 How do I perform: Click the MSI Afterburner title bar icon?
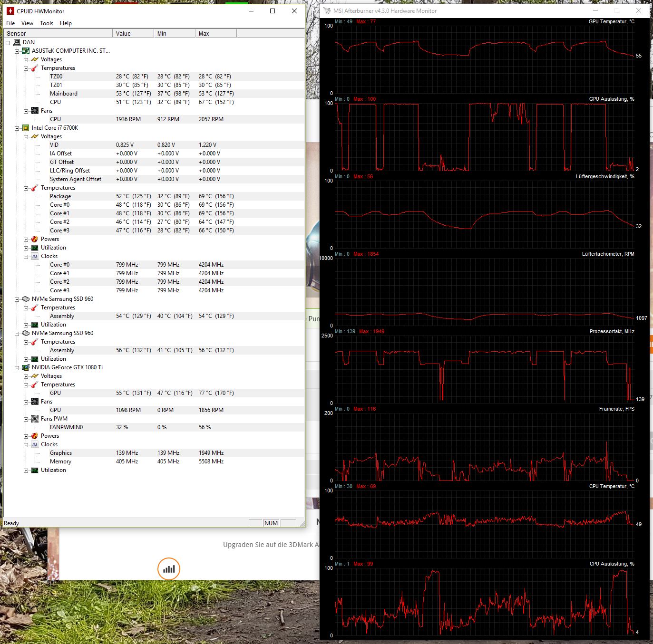(x=327, y=10)
